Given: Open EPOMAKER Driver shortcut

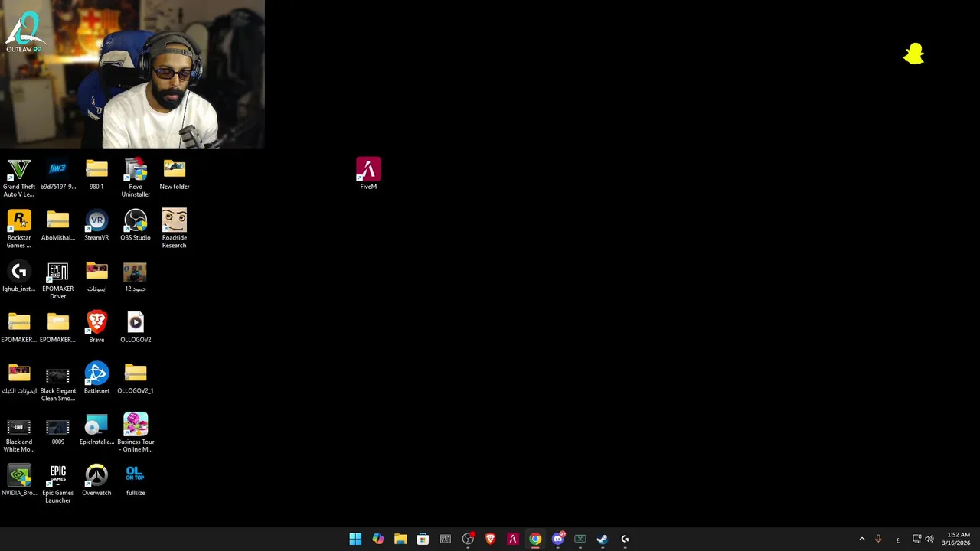Looking at the screenshot, I should pos(58,280).
